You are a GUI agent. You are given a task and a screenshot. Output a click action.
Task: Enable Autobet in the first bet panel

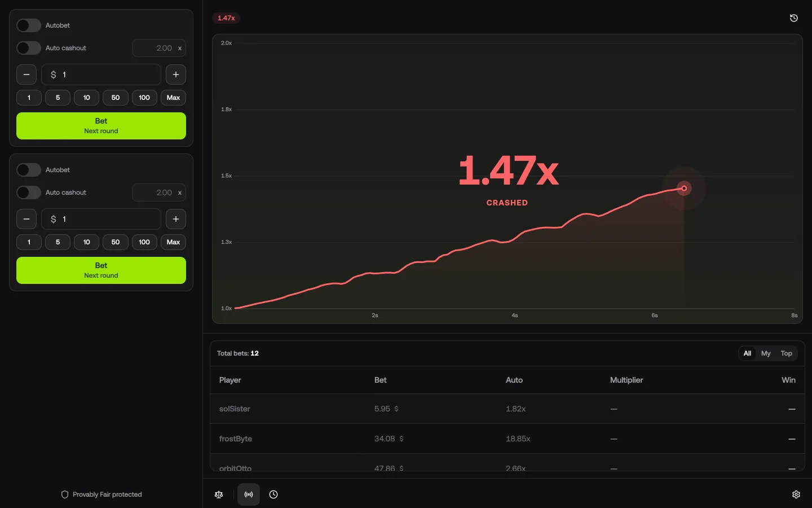tap(29, 25)
